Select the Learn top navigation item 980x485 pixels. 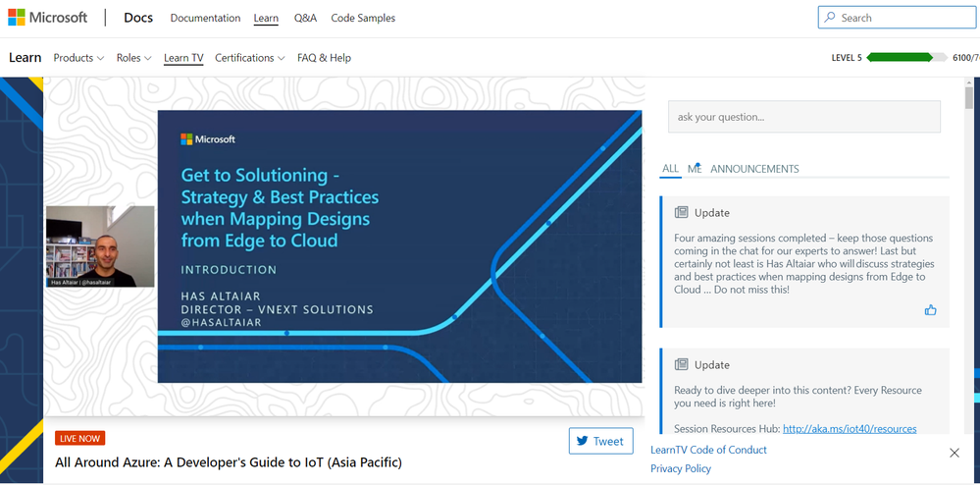(266, 18)
